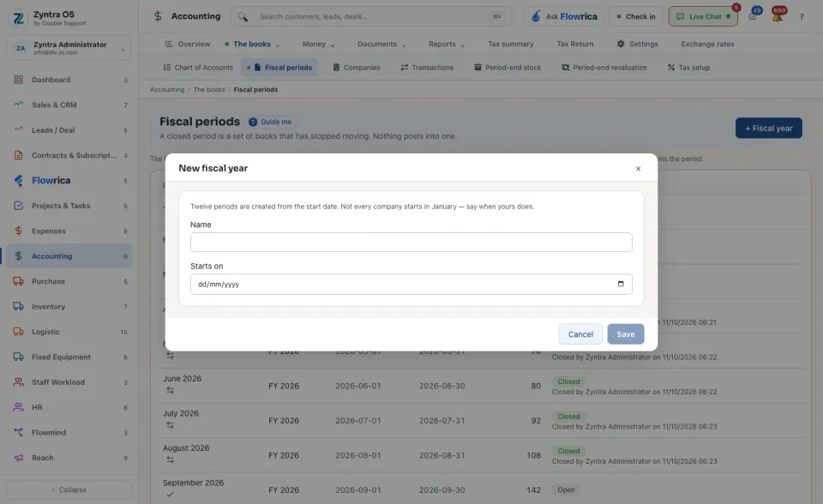823x504 pixels.
Task: Open the Tax summary tab
Action: [x=511, y=44]
